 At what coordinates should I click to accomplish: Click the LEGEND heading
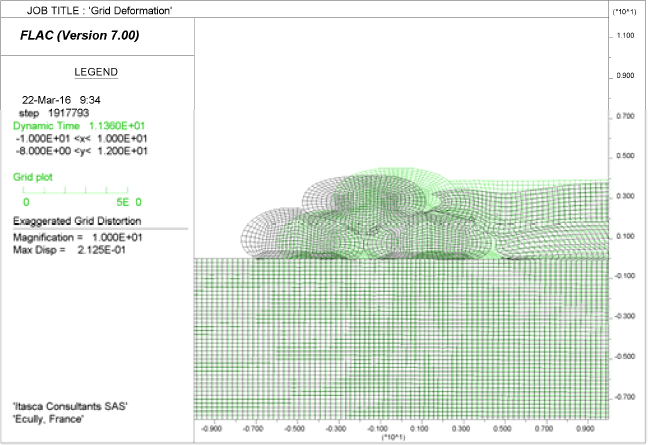tap(96, 72)
